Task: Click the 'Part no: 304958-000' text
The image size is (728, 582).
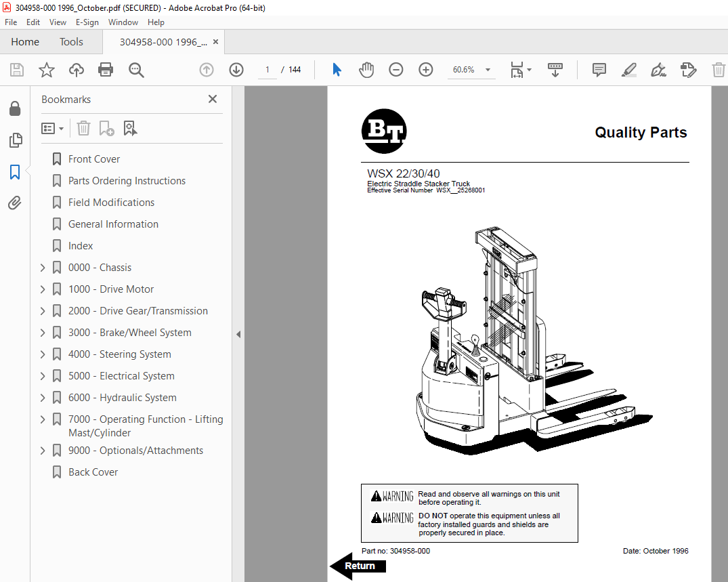Action: (x=395, y=551)
